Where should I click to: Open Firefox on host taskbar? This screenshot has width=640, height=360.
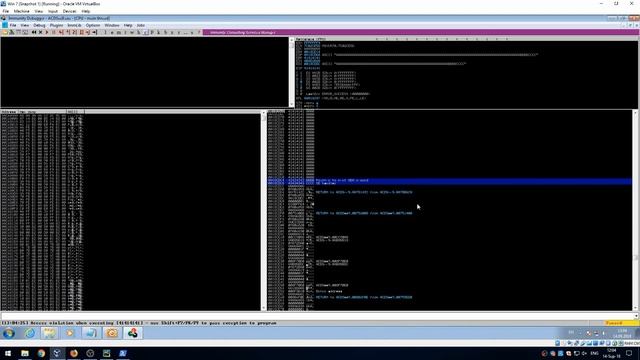coord(74,353)
